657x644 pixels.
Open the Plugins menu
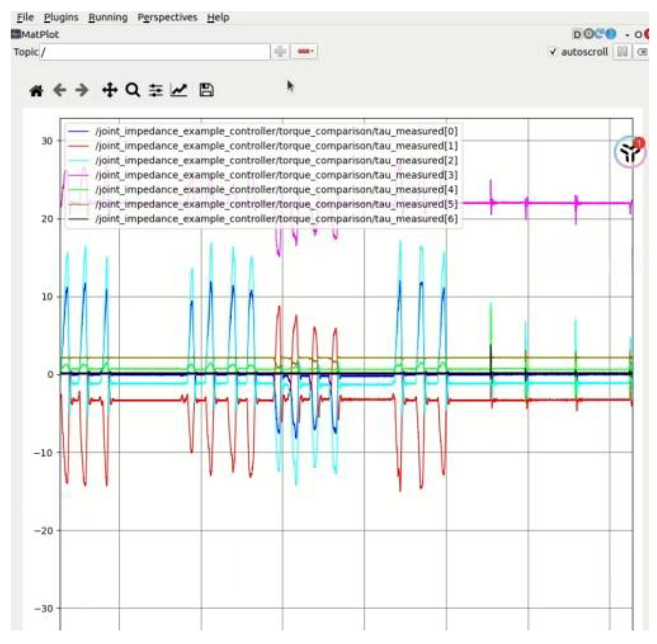pos(61,17)
